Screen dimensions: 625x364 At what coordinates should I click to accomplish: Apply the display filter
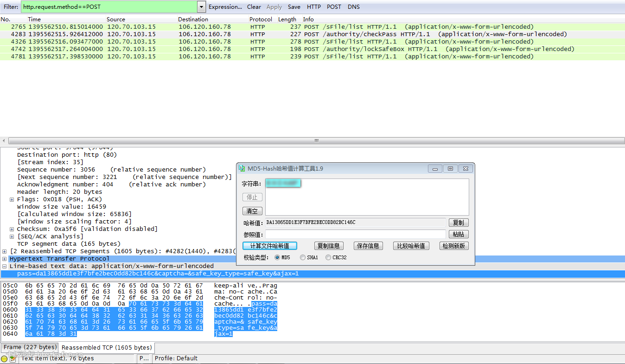click(274, 7)
